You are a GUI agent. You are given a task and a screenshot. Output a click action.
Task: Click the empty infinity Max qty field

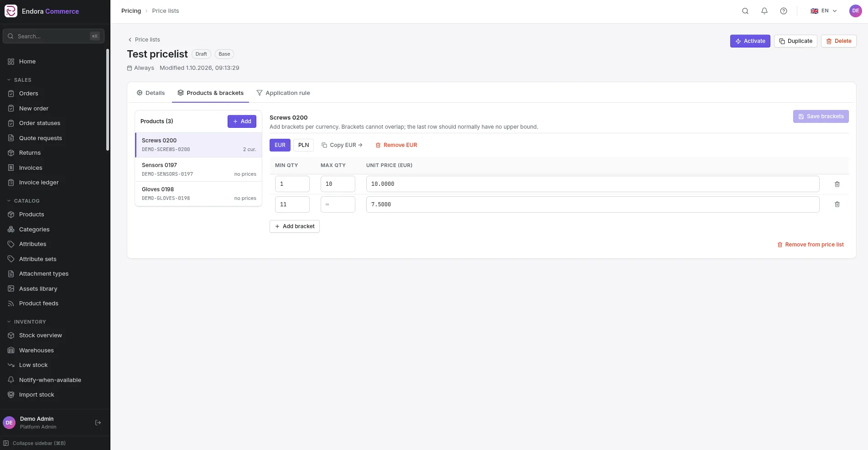click(x=338, y=204)
